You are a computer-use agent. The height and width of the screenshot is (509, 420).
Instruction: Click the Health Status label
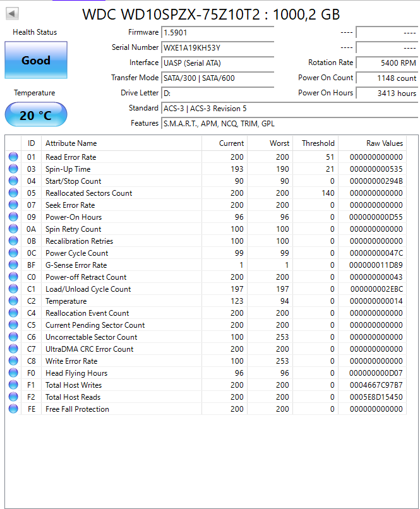(35, 32)
